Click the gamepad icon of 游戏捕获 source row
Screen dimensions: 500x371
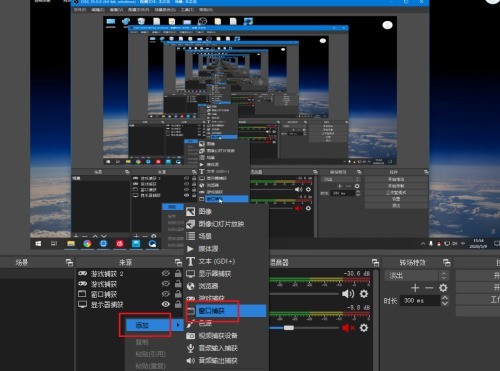[x=82, y=284]
